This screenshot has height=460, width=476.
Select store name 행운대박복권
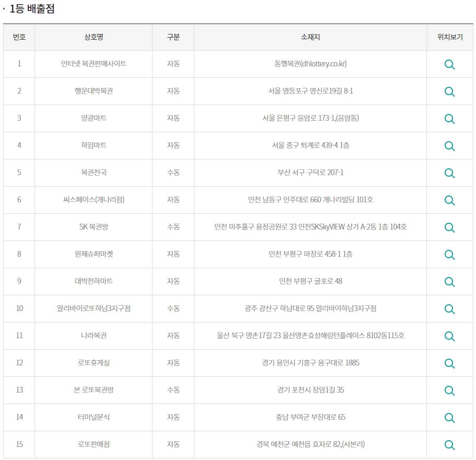pos(94,91)
